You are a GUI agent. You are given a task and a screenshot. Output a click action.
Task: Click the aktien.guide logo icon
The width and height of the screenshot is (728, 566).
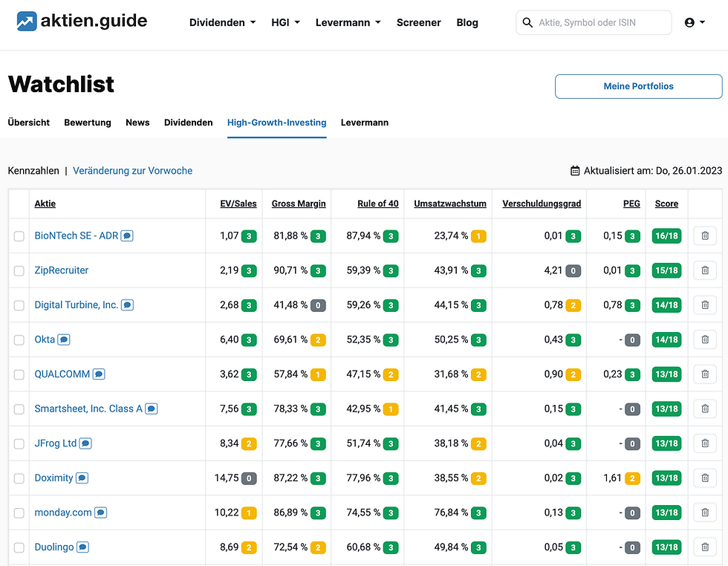coord(27,22)
